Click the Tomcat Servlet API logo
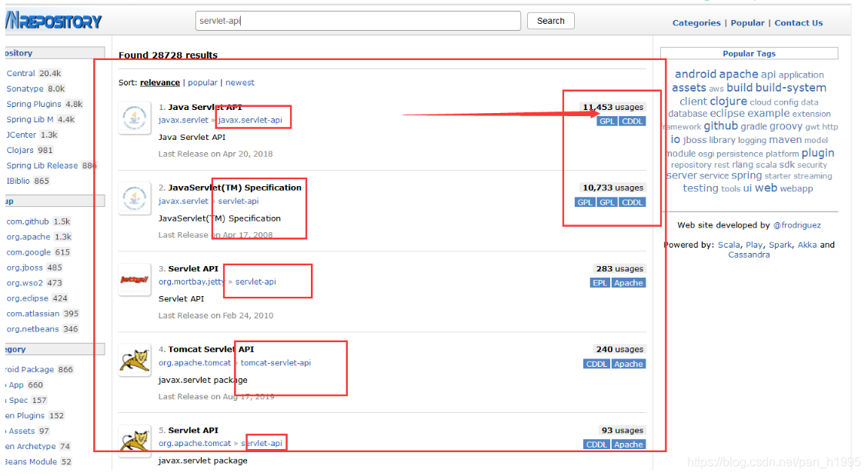868x476 pixels. (x=135, y=361)
